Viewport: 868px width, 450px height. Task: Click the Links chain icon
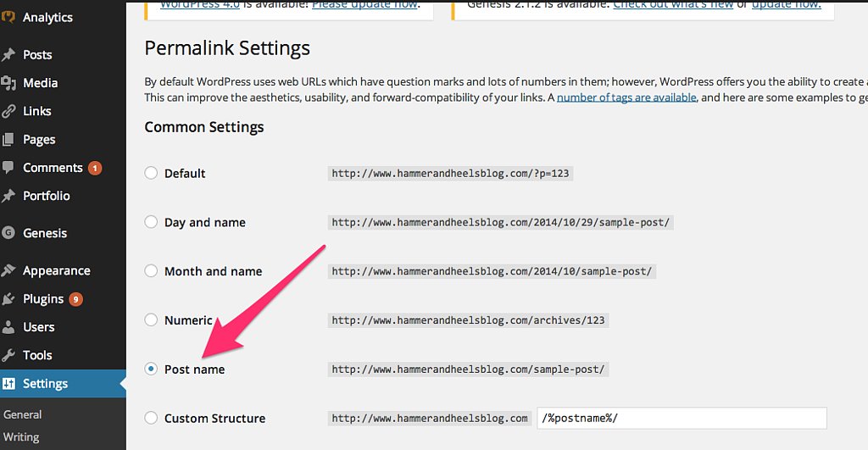tap(8, 111)
